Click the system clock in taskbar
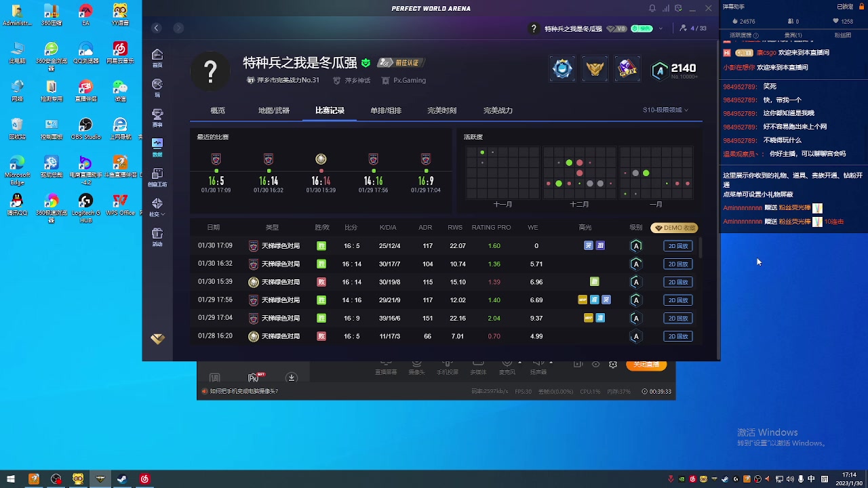Image resolution: width=868 pixels, height=488 pixels. coord(848,479)
